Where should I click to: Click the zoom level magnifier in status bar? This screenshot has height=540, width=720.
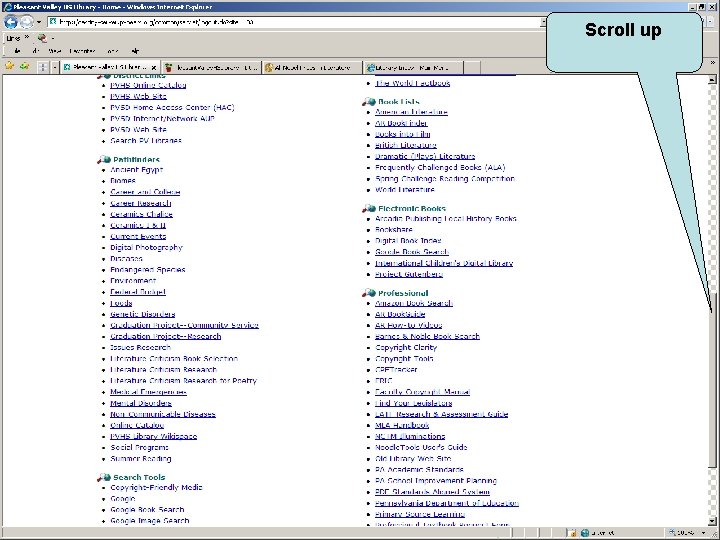pos(672,533)
